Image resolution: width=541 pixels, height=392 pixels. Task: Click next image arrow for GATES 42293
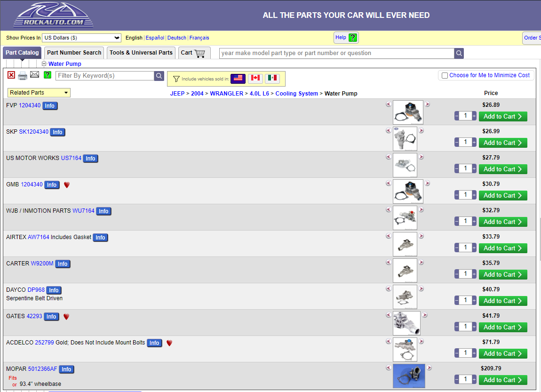pos(425,315)
